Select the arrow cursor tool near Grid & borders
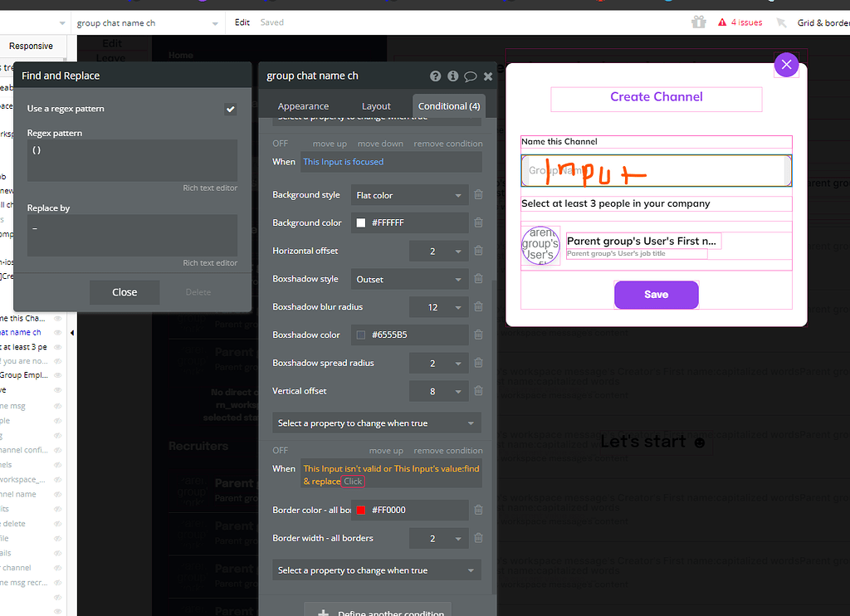 [x=780, y=22]
